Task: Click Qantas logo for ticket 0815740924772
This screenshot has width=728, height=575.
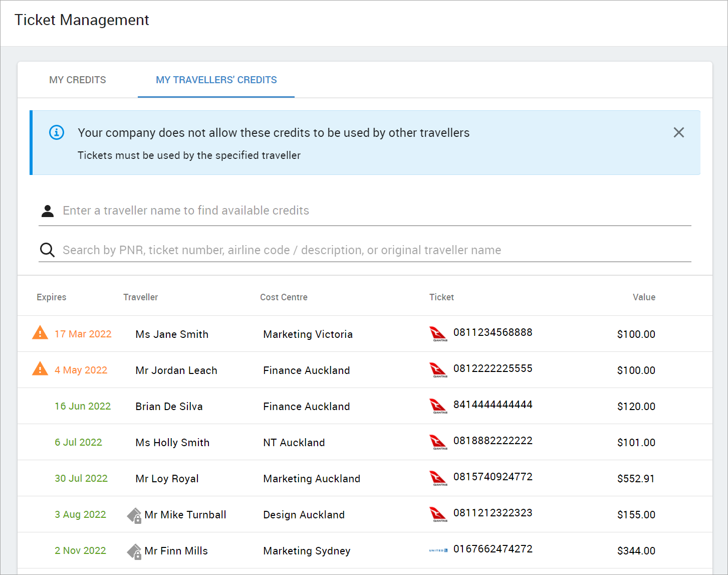Action: click(x=438, y=478)
